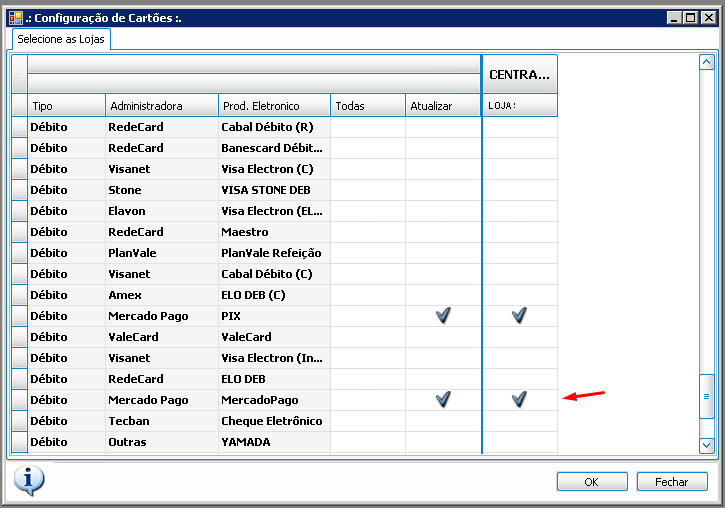This screenshot has height=508, width=725.
Task: Select the 'ELO DEB' cell in RedeCard row
Action: (x=274, y=379)
